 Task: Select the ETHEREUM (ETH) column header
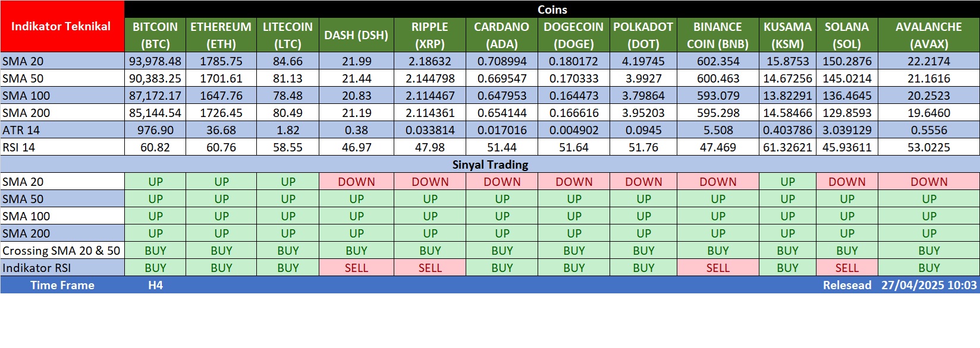221,35
